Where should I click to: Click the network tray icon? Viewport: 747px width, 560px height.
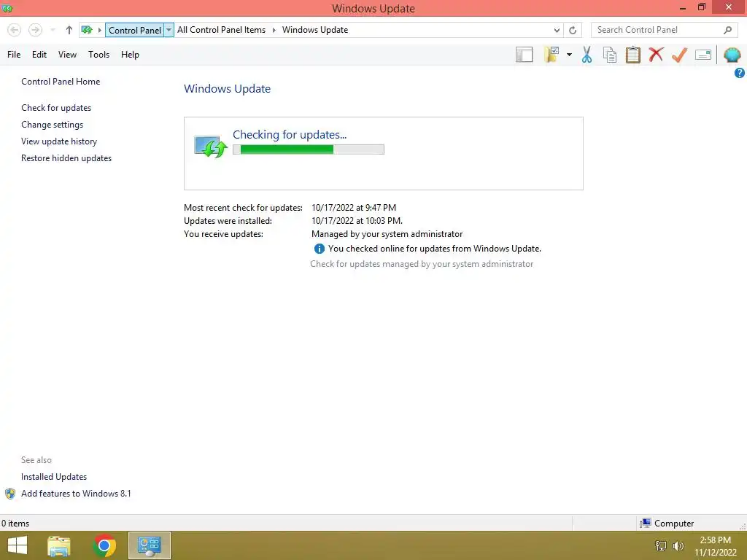point(661,546)
